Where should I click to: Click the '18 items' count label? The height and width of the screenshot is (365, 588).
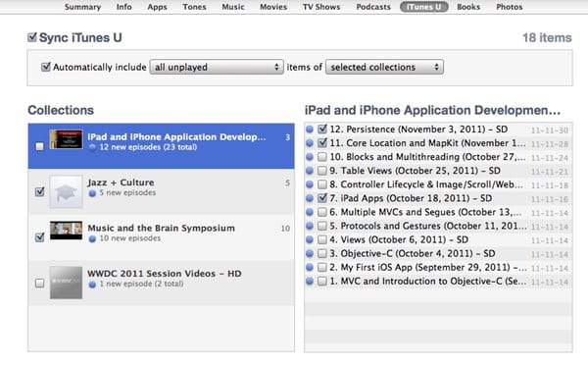click(547, 37)
